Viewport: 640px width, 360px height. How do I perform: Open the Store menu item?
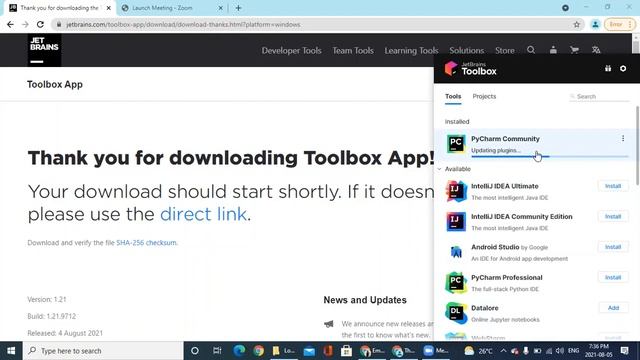504,51
